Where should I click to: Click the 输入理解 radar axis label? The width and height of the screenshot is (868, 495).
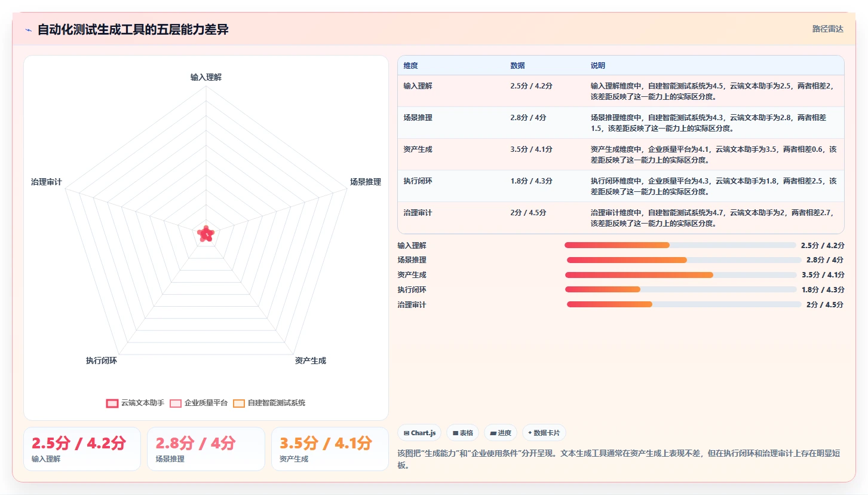click(206, 77)
